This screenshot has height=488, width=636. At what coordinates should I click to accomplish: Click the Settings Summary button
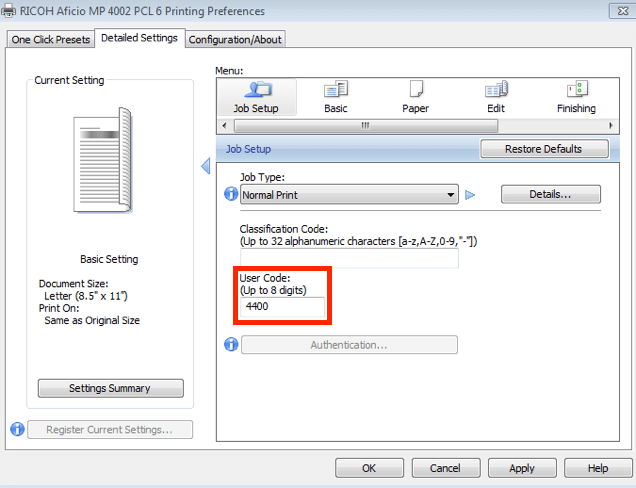tap(110, 388)
